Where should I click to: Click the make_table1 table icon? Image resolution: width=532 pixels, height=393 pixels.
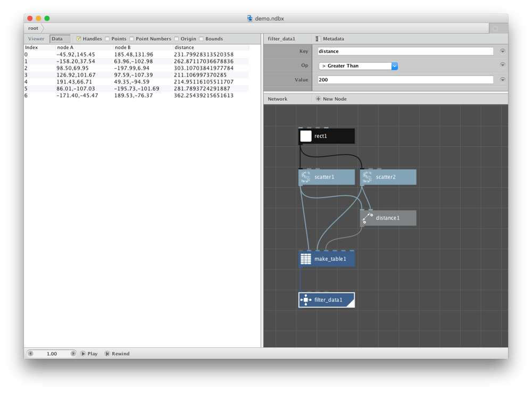(306, 259)
